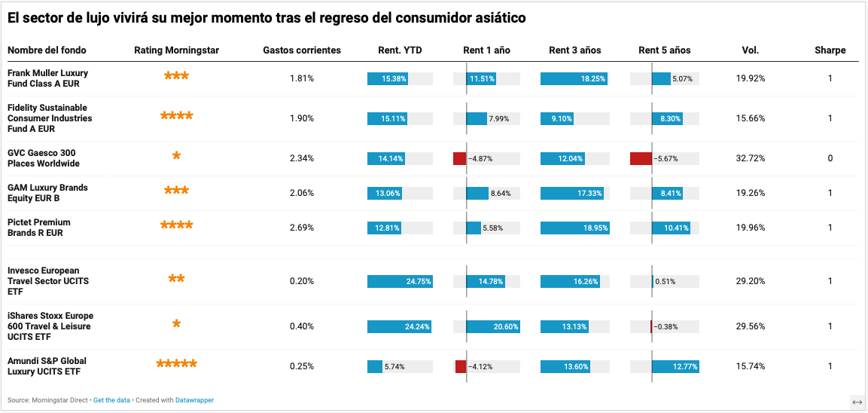This screenshot has width=868, height=413.
Task: Open the 'Get the data' link
Action: [x=113, y=400]
